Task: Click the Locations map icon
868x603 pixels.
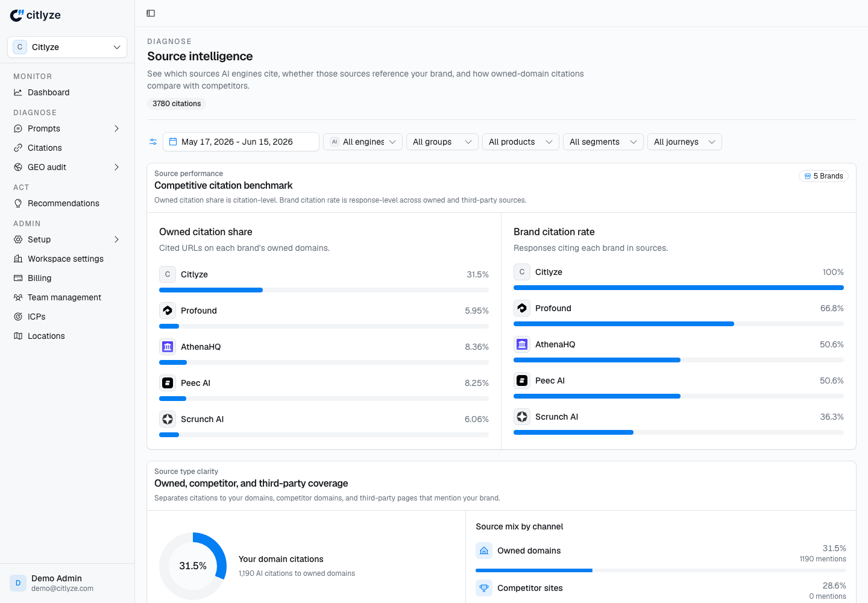Action: pyautogui.click(x=18, y=336)
